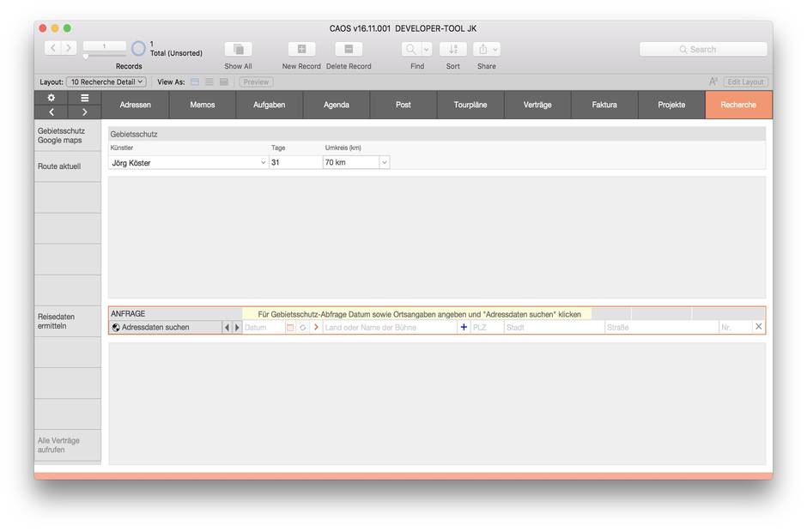This screenshot has height=532, width=807.
Task: Open the hamburger list menu icon
Action: (84, 98)
